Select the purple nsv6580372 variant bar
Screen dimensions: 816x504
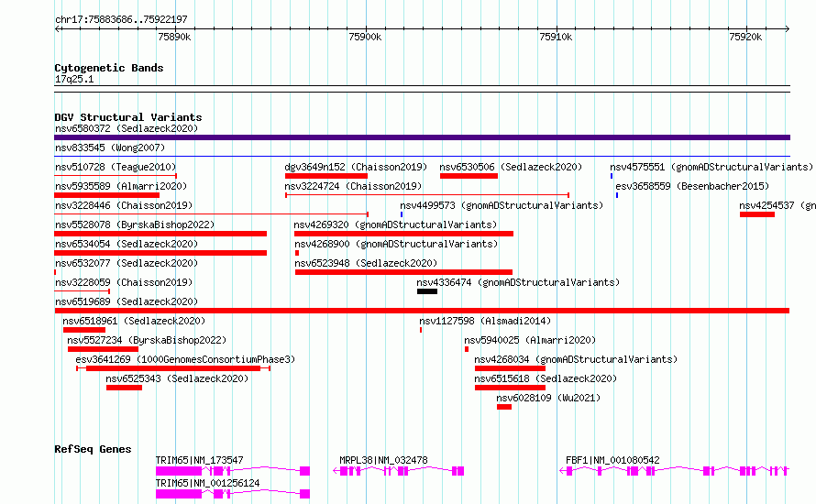[x=422, y=137]
